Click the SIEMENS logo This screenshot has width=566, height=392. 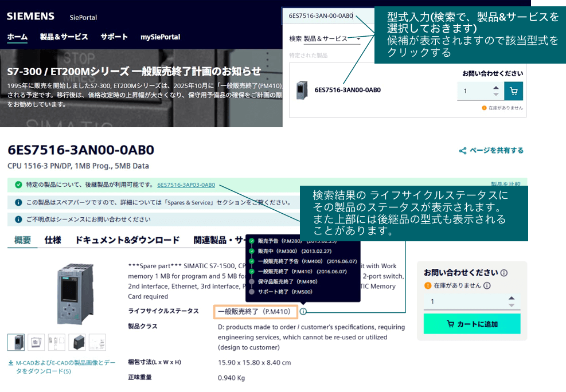point(30,16)
